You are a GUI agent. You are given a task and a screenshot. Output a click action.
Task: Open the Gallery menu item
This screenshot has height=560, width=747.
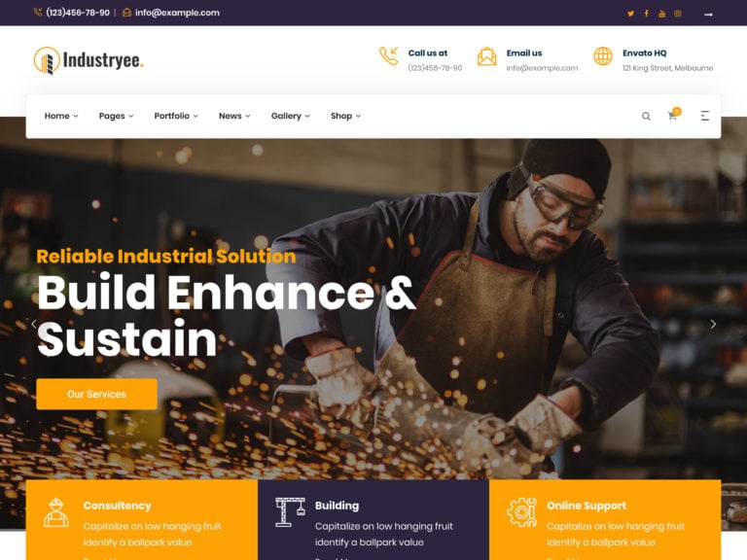[291, 116]
